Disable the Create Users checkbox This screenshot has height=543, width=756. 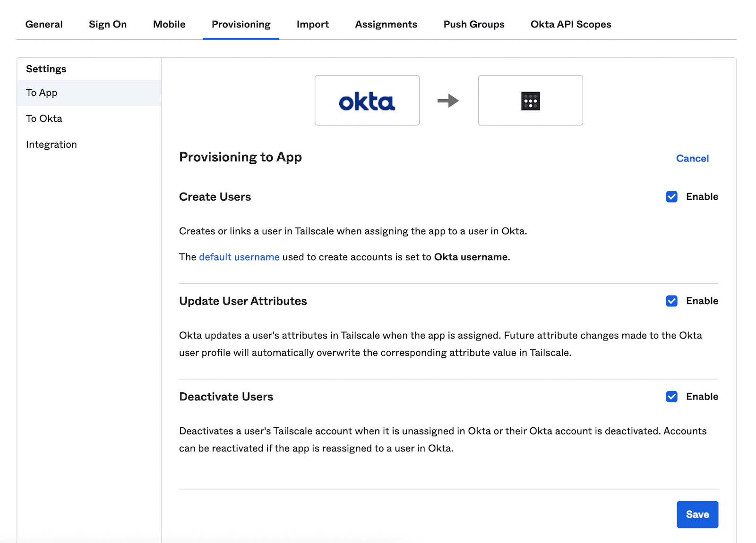(x=671, y=196)
